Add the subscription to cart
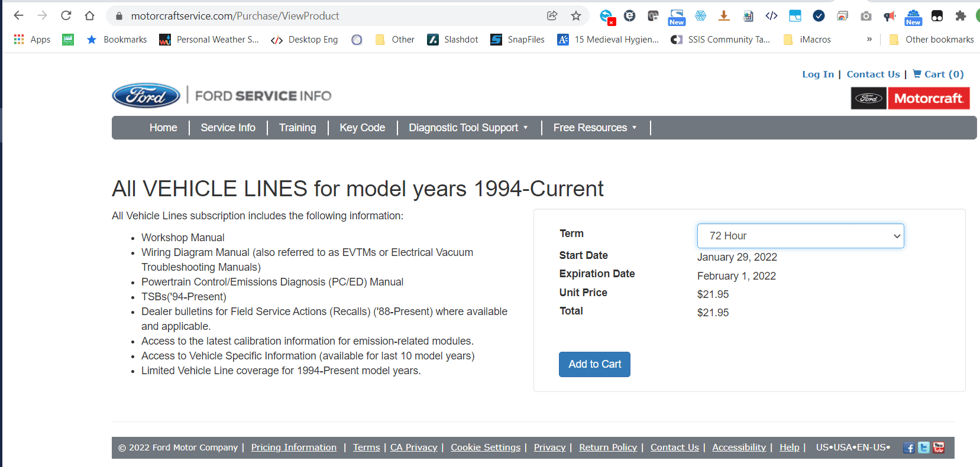Screen dimensions: 980x467 tap(594, 364)
